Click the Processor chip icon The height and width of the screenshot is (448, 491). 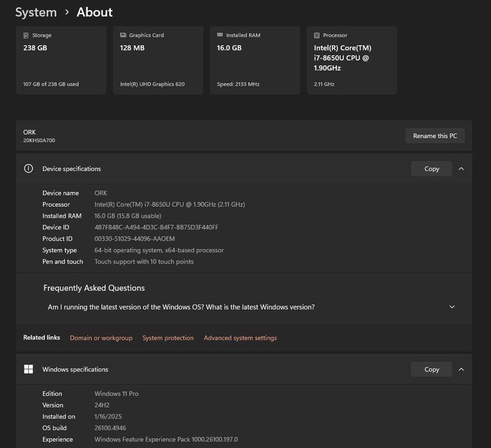click(x=316, y=36)
